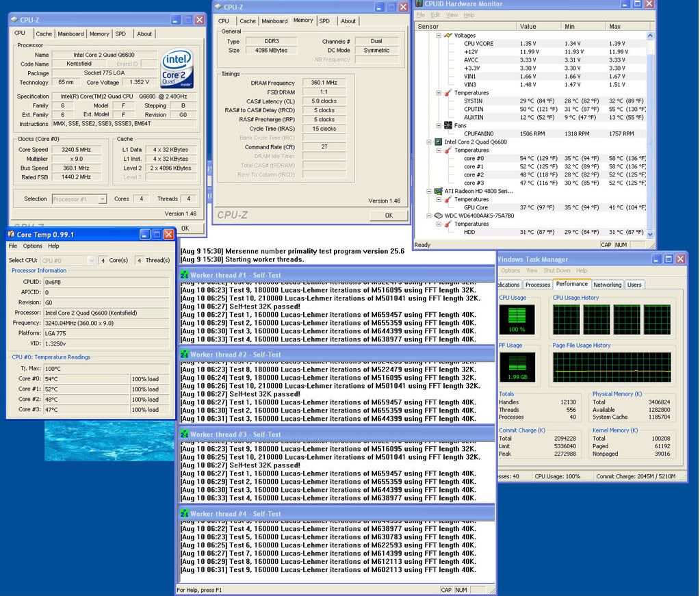
Task: Click the CPU Usage 100 % gauge in Task Manager
Action: 517,320
